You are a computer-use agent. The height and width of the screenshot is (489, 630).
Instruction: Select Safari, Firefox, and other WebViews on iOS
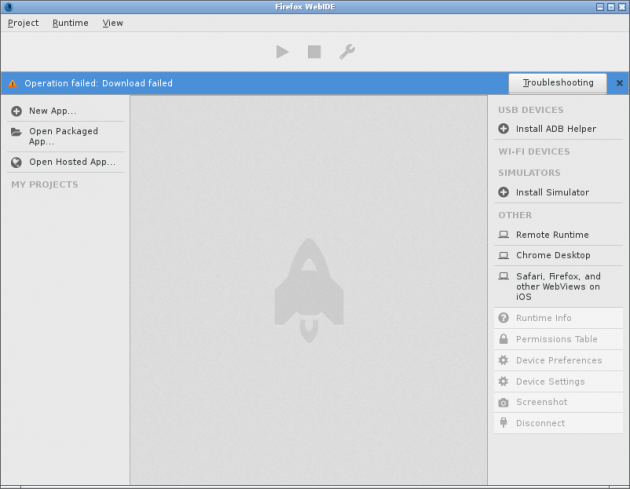[x=558, y=286]
